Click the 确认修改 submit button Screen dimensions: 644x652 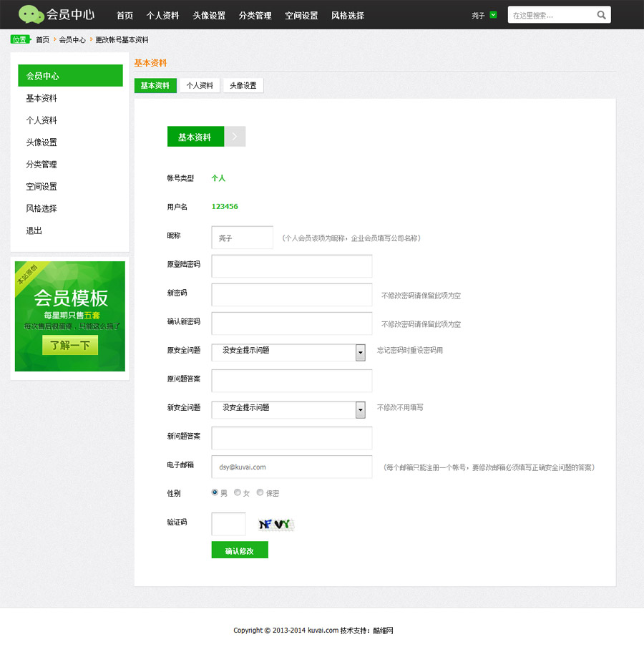point(240,550)
